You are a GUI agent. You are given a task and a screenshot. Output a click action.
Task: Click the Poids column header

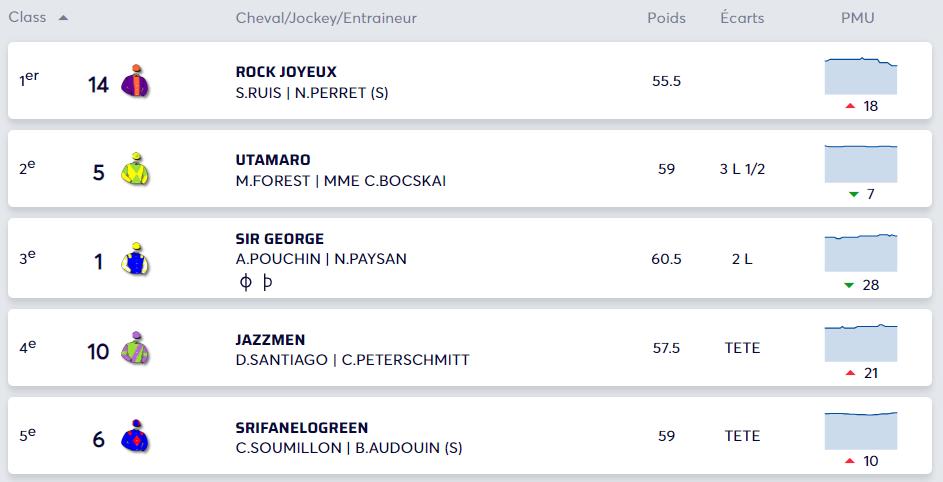click(x=666, y=18)
